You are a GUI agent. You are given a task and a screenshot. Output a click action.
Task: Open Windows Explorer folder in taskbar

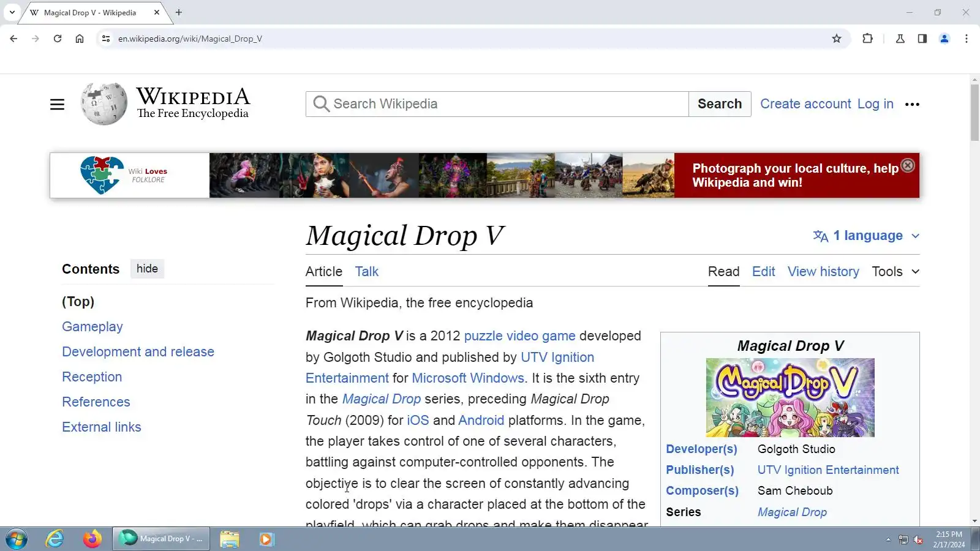230,539
